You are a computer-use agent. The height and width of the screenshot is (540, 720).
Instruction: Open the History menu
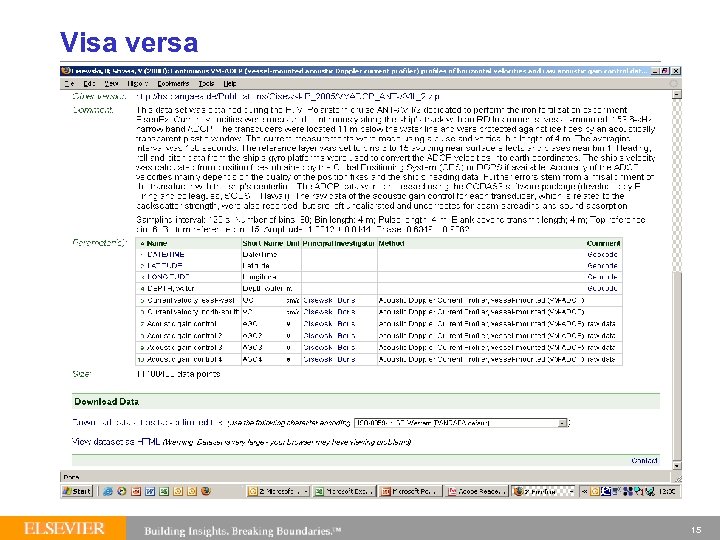pyautogui.click(x=137, y=84)
